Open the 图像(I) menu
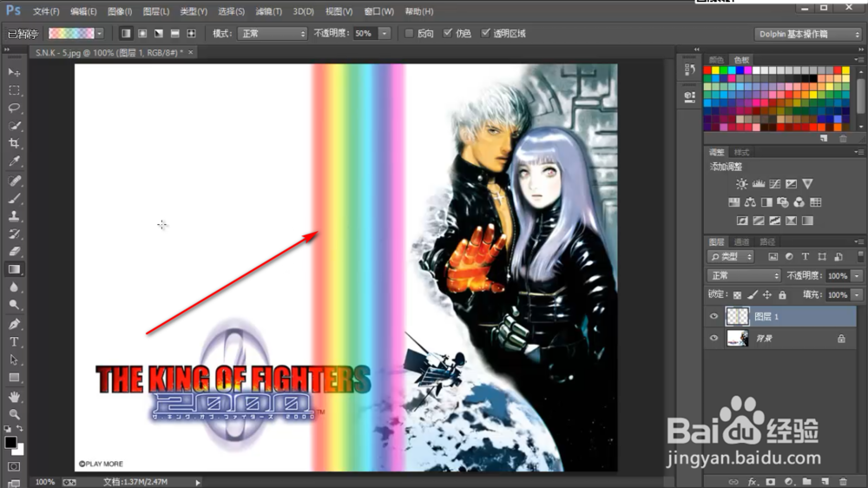The height and width of the screenshot is (488, 868). [x=120, y=11]
